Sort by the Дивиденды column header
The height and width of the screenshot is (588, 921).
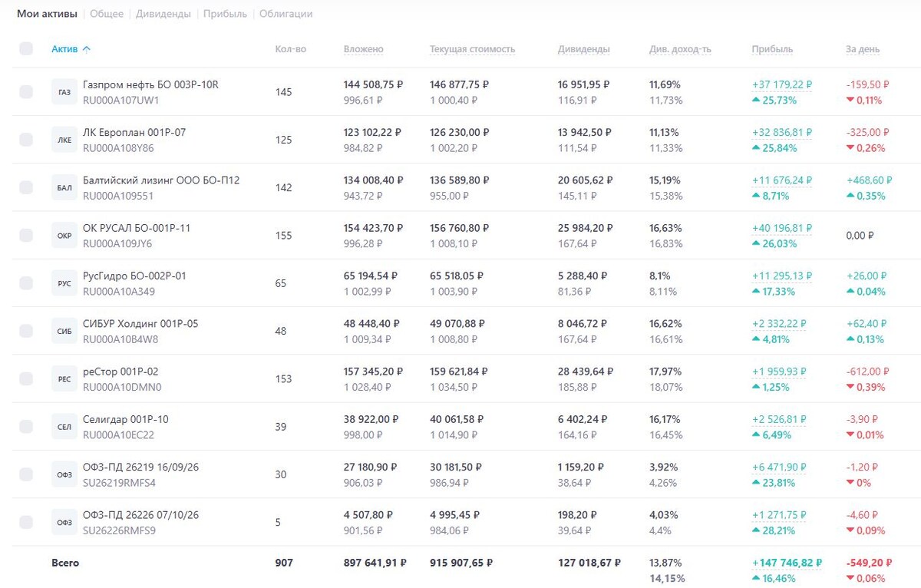click(x=583, y=49)
